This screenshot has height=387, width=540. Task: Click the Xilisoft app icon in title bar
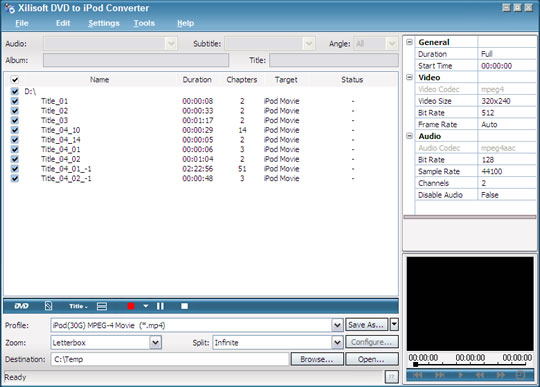pos(9,8)
